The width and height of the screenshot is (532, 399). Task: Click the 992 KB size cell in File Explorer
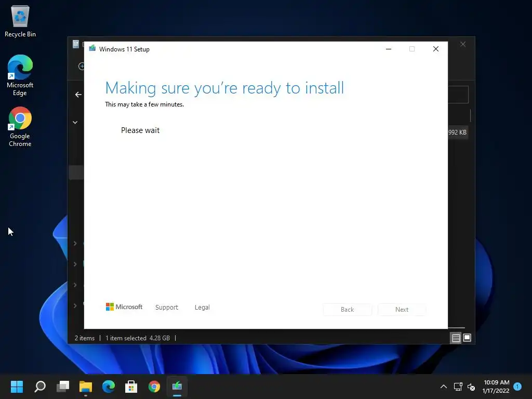tap(457, 132)
